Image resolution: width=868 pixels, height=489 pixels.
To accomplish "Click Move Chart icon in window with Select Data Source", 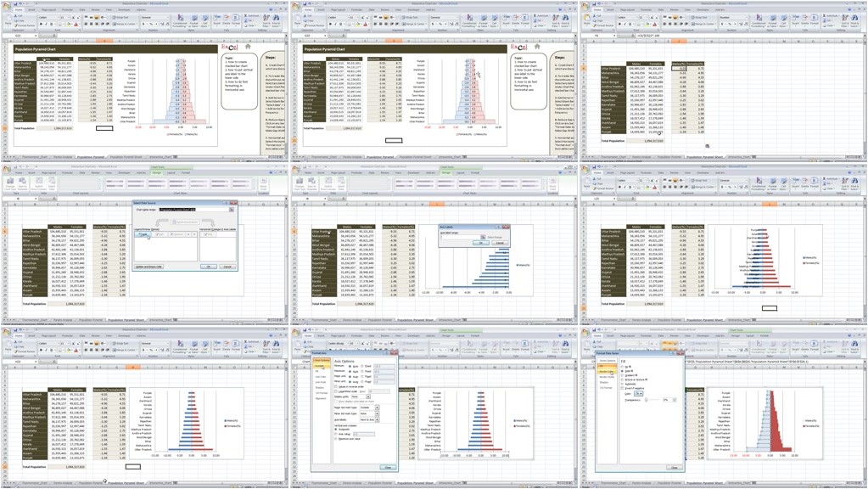I will click(264, 185).
